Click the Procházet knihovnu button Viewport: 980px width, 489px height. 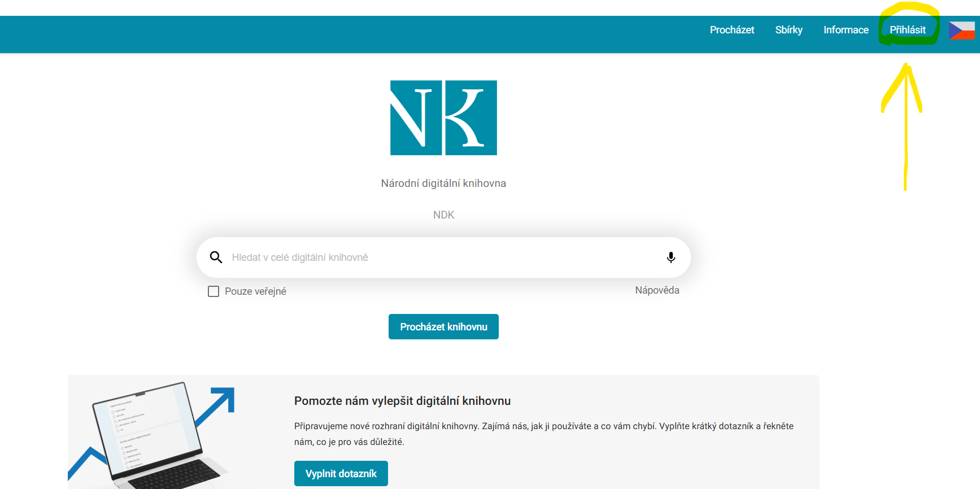pos(443,327)
